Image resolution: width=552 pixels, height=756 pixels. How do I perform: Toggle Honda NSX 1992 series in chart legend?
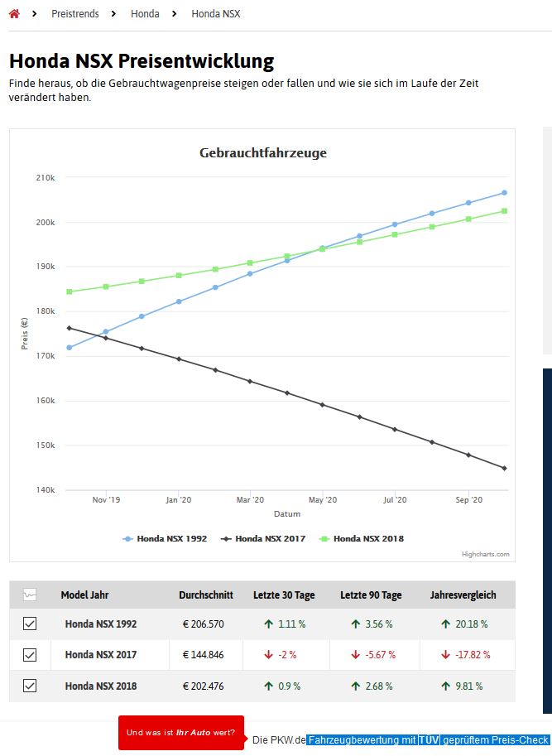(166, 538)
